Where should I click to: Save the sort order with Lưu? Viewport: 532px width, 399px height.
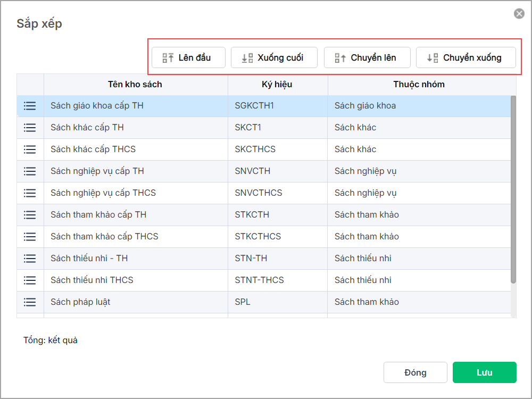coord(484,372)
